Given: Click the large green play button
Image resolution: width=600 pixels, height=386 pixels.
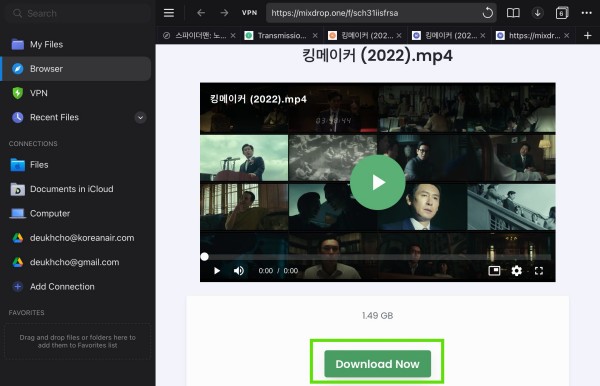Looking at the screenshot, I should [x=378, y=182].
